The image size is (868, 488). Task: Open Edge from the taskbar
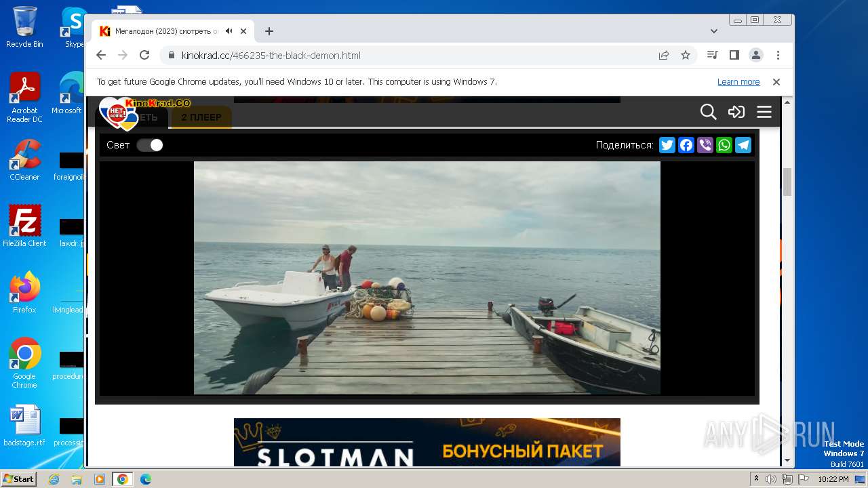(145, 479)
